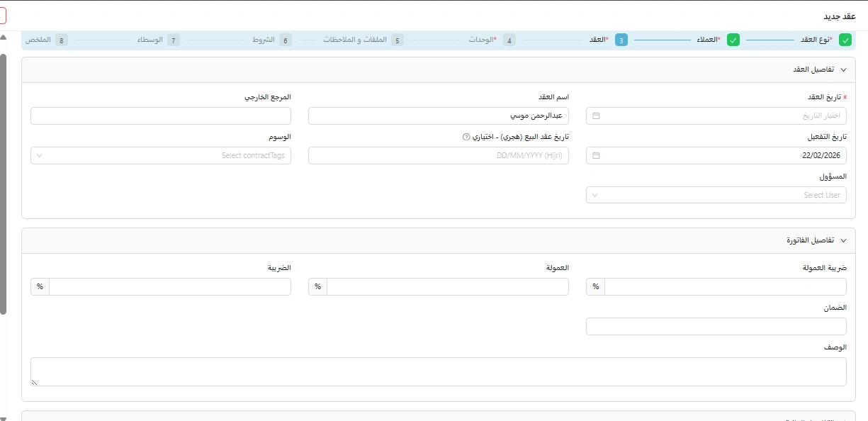Click the اسم العقد name field
This screenshot has height=421, width=868.
439,116
